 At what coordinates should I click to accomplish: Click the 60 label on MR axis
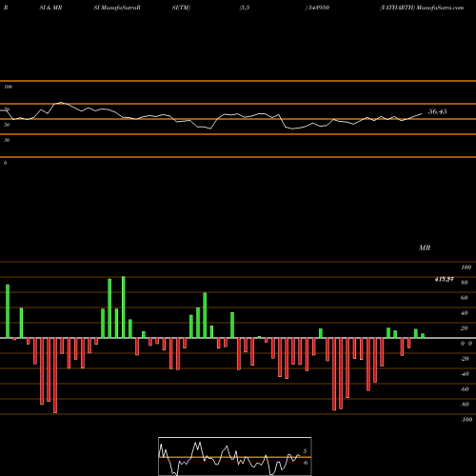tap(465, 298)
